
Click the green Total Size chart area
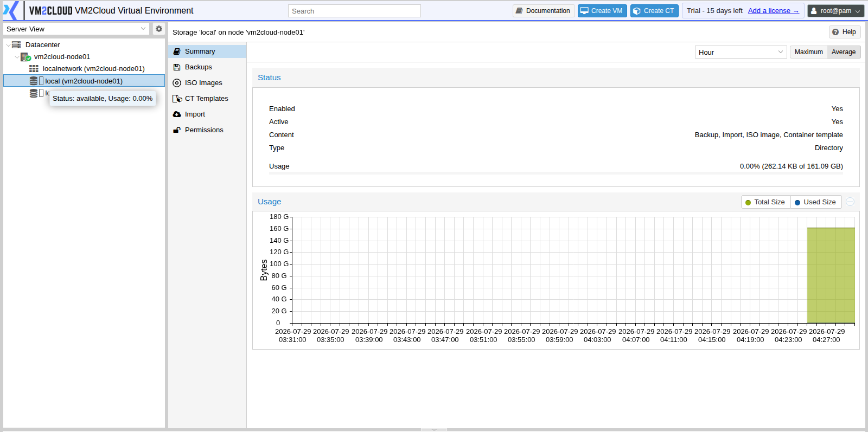[x=831, y=275]
